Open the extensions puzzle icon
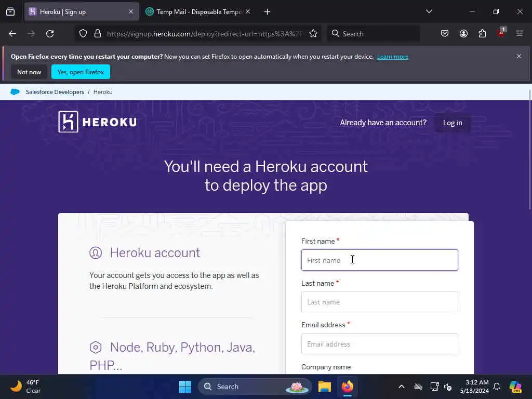 click(x=482, y=34)
